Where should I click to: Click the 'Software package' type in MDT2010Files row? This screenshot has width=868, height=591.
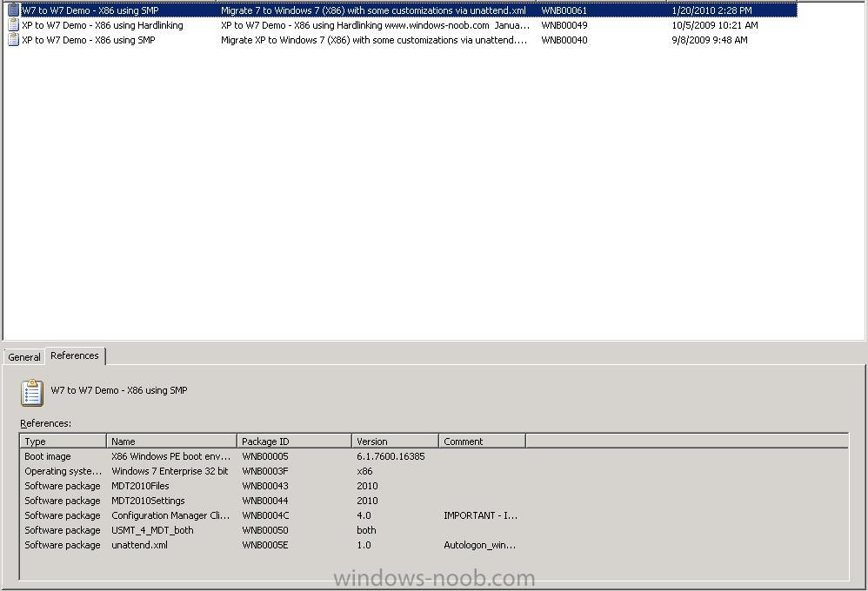(x=63, y=485)
